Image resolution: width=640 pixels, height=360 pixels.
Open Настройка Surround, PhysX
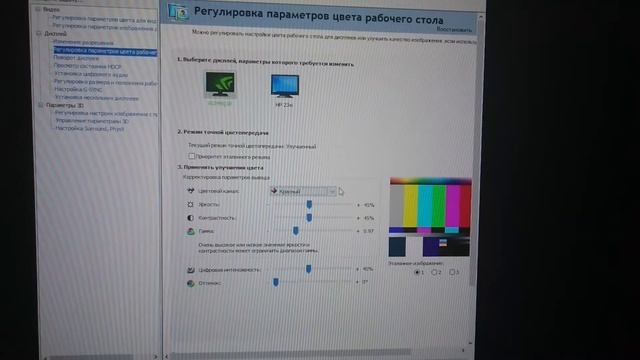[89, 129]
